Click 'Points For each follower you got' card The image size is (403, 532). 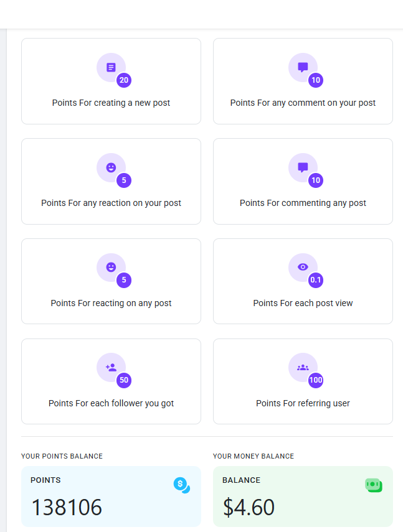click(111, 381)
